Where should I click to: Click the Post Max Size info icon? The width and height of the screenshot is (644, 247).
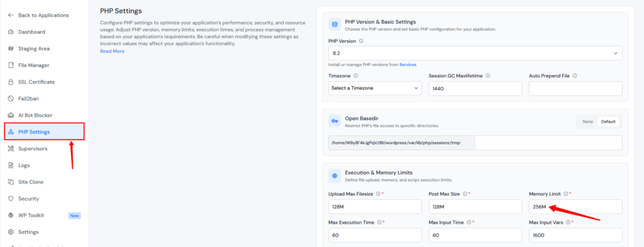coord(465,194)
